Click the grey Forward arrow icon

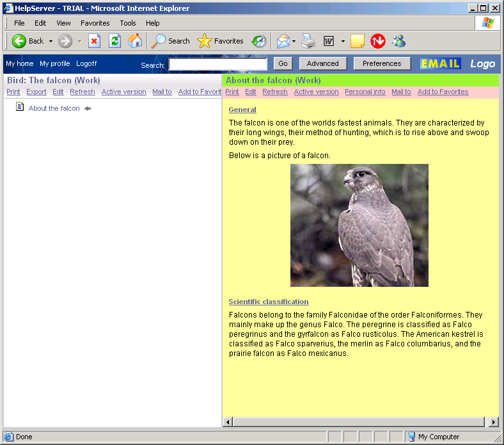(x=65, y=41)
